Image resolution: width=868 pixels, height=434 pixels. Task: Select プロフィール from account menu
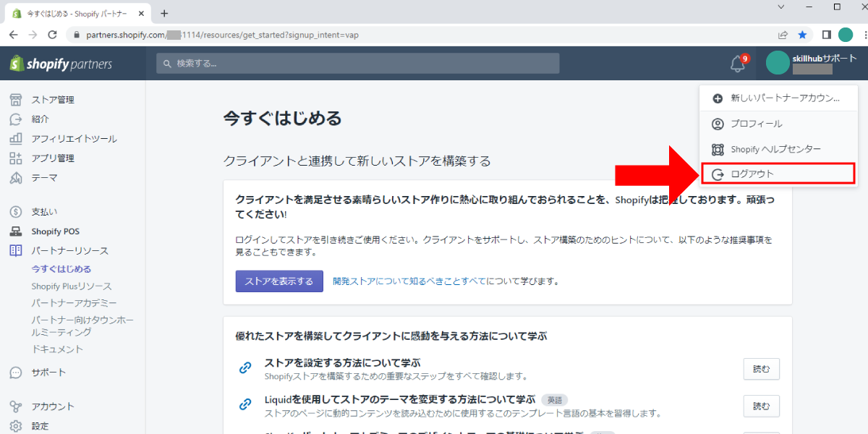[778, 124]
